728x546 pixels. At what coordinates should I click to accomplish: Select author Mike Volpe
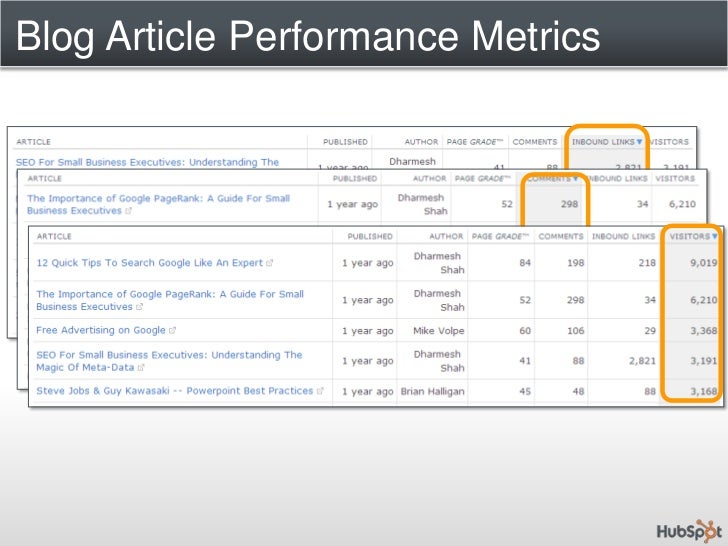439,331
